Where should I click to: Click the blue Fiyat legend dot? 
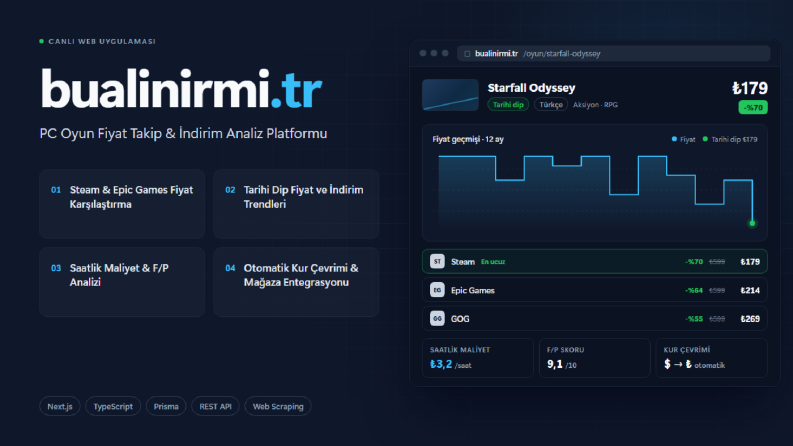pyautogui.click(x=674, y=139)
